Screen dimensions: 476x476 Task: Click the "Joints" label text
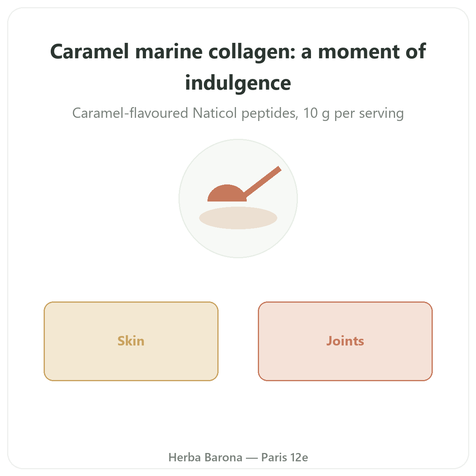coord(345,341)
